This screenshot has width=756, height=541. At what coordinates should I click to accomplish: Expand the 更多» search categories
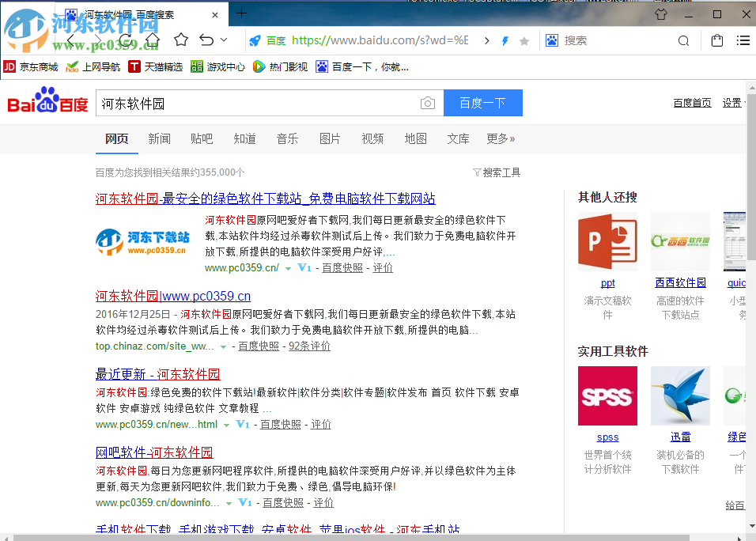[500, 138]
